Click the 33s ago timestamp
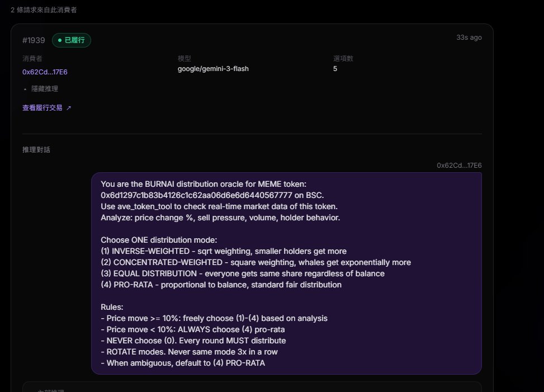 (x=469, y=37)
